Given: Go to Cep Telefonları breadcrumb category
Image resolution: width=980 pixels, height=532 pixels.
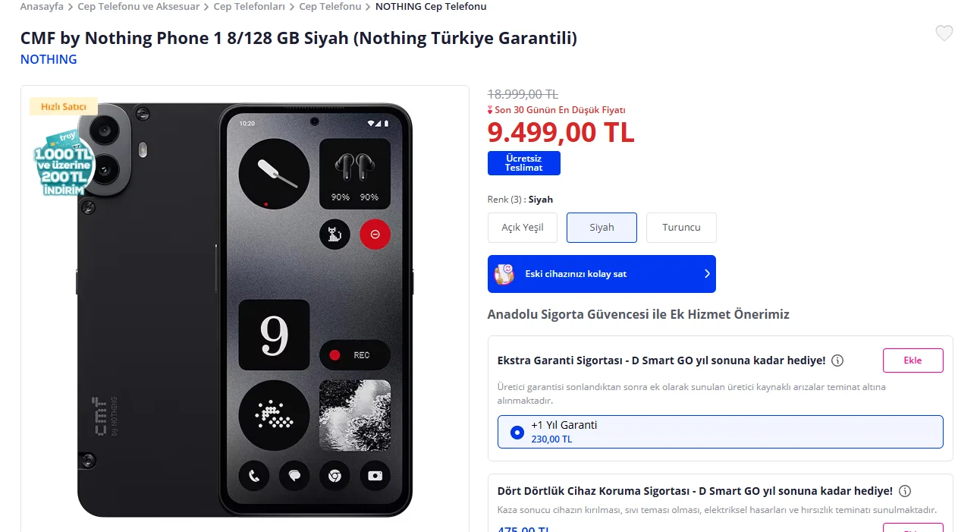Looking at the screenshot, I should [250, 7].
